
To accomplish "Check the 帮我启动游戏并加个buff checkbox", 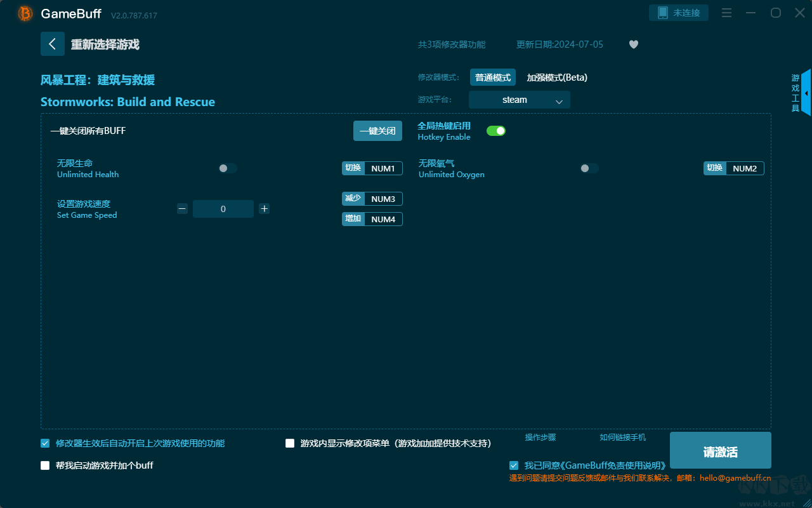I will click(x=45, y=465).
